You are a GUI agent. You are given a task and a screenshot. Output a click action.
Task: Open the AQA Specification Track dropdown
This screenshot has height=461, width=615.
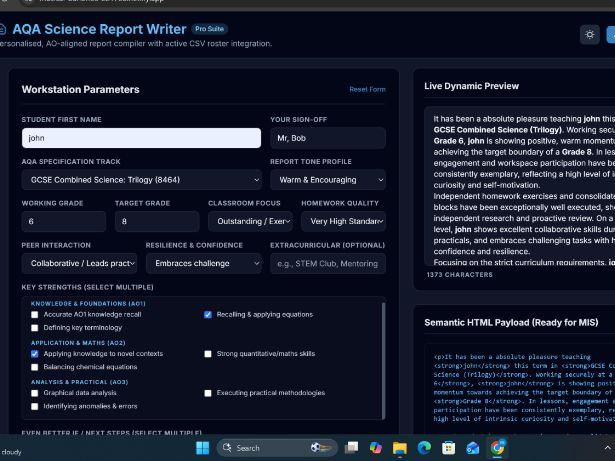[x=142, y=180]
